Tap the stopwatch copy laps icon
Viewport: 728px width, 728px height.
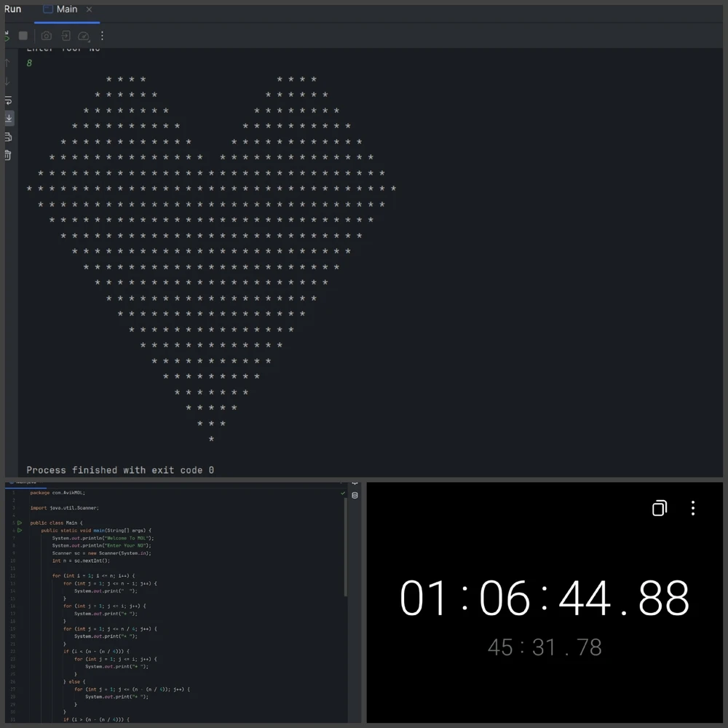tap(660, 508)
